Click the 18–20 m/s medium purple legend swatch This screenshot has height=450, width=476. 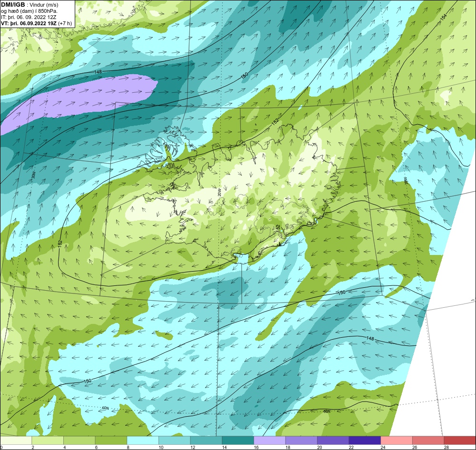point(301,440)
